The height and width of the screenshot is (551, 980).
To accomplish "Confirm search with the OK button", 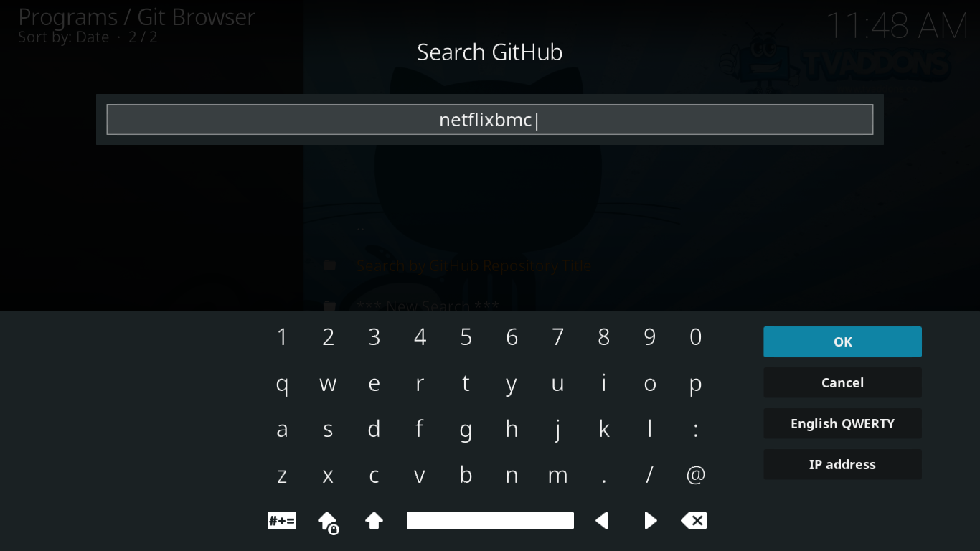I will [x=842, y=342].
